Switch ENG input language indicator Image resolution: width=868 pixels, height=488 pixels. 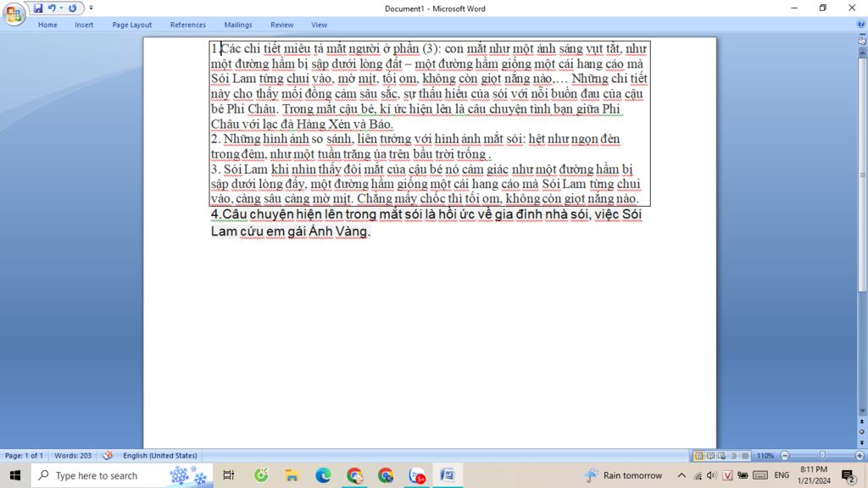coord(782,475)
